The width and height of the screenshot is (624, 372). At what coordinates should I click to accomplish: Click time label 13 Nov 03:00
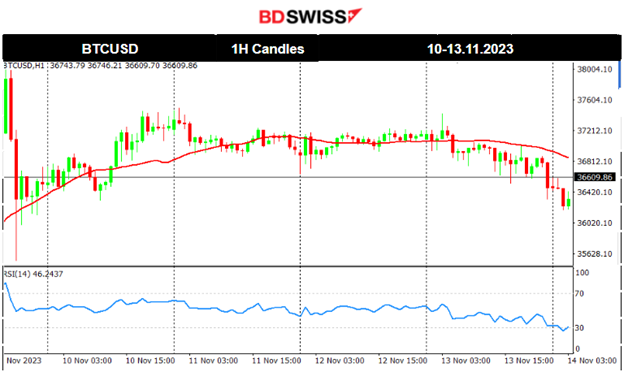(466, 360)
